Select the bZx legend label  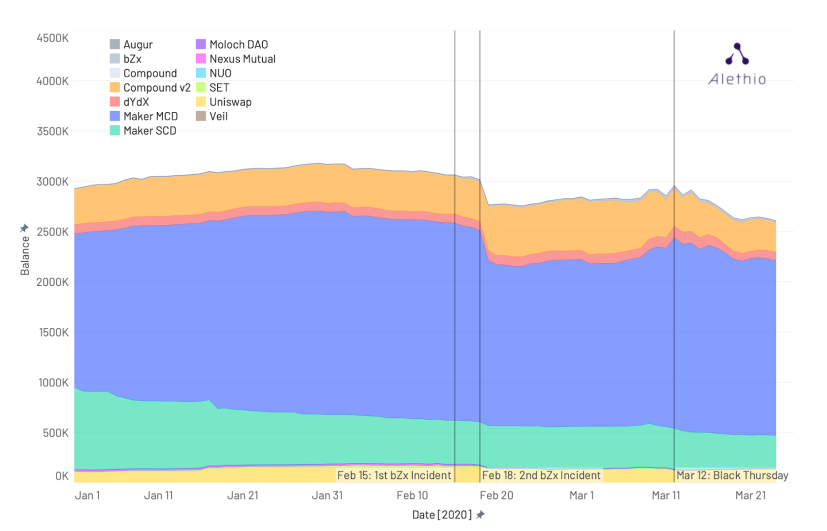(x=132, y=59)
